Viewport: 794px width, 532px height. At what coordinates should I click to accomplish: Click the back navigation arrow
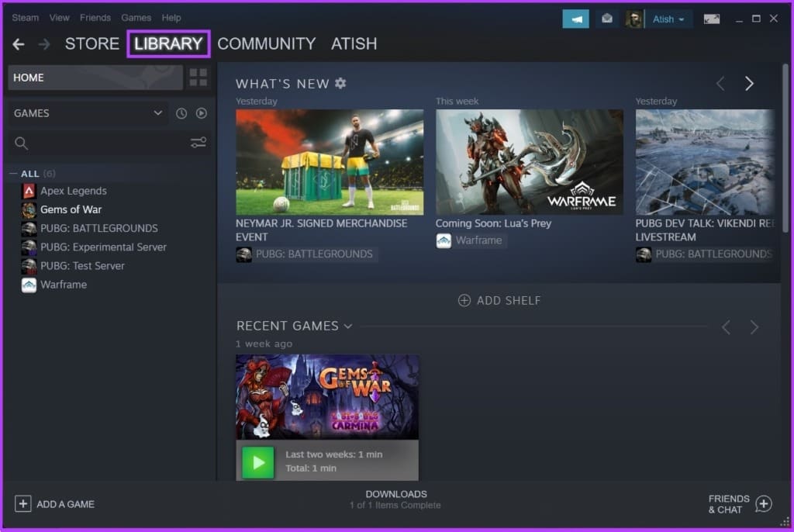[19, 44]
